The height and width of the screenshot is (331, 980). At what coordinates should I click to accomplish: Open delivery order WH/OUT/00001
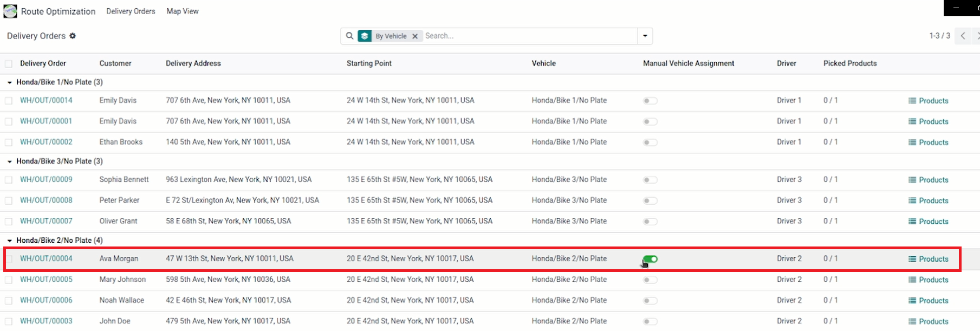pyautogui.click(x=46, y=121)
